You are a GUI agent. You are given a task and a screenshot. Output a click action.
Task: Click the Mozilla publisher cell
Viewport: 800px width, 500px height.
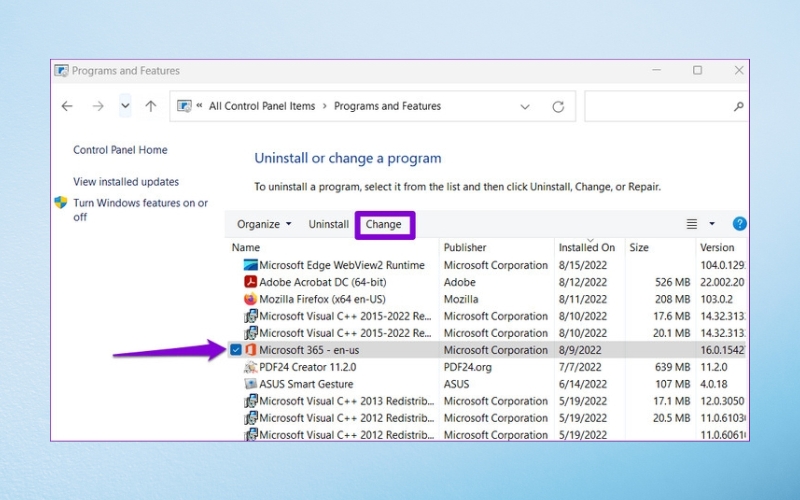(461, 299)
